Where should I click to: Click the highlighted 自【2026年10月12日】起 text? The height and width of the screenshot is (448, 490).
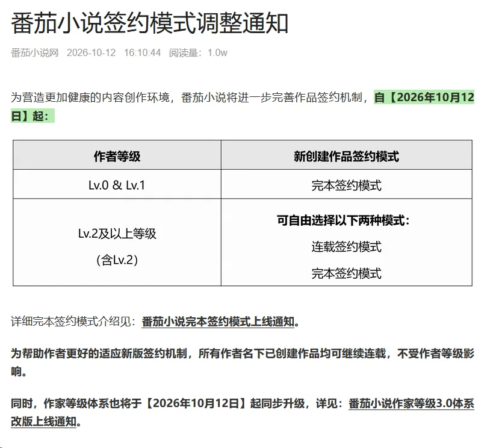pyautogui.click(x=424, y=97)
